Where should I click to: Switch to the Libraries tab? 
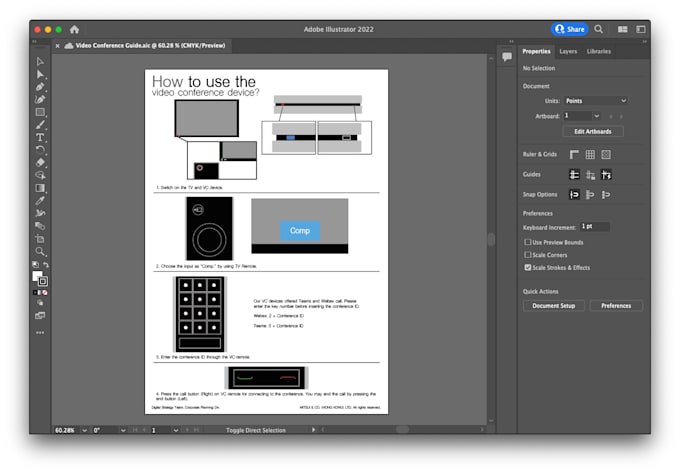point(599,51)
